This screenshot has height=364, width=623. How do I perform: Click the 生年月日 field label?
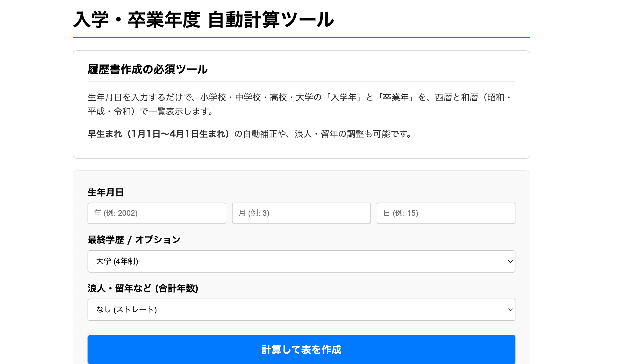click(x=106, y=192)
